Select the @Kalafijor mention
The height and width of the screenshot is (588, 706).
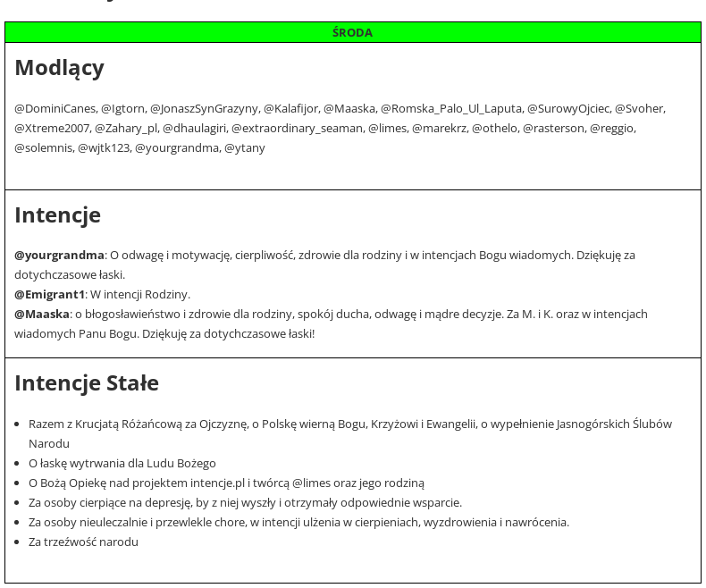[290, 108]
